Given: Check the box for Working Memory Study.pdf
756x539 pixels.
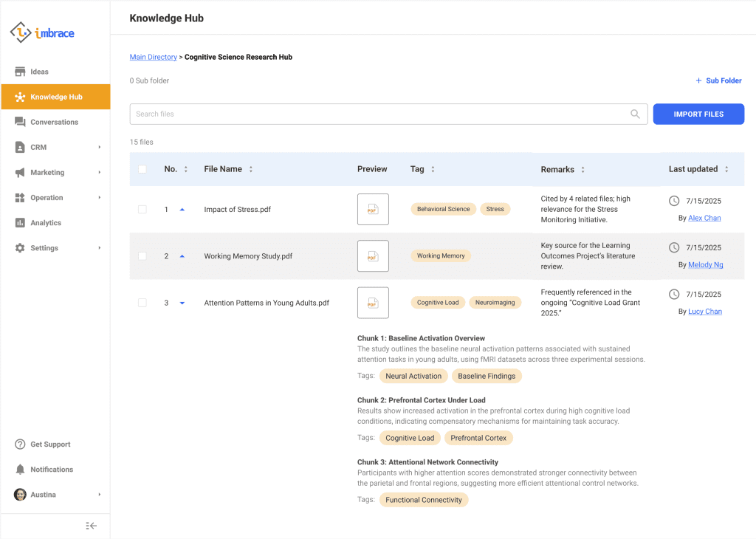Looking at the screenshot, I should coord(142,256).
